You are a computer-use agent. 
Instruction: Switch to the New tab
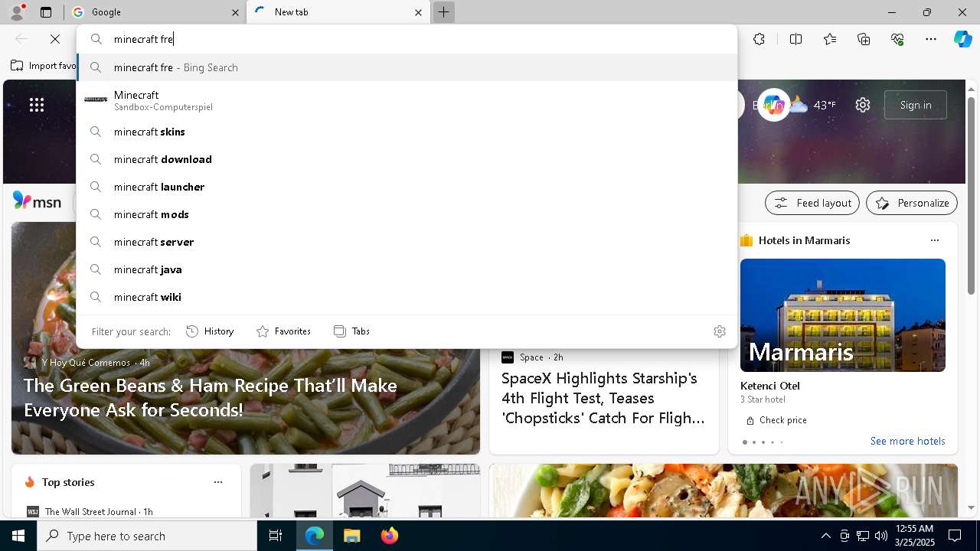tap(338, 12)
